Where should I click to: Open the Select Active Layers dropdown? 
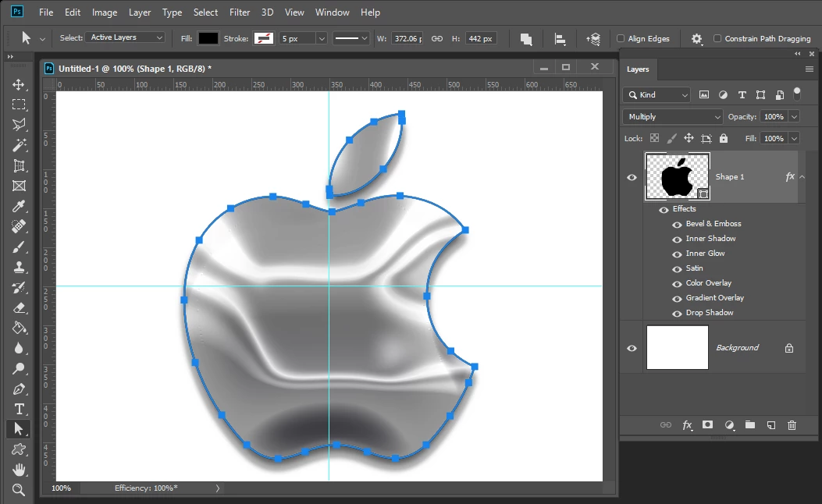(126, 37)
